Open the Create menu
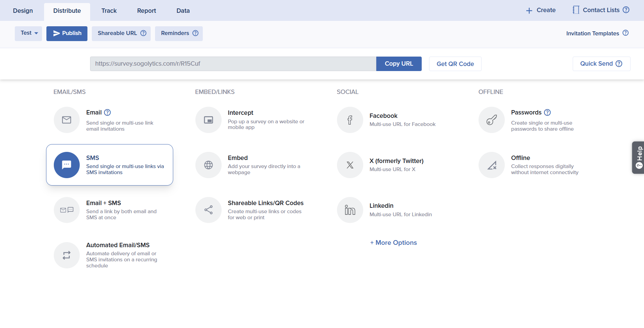This screenshot has height=328, width=644. [541, 10]
